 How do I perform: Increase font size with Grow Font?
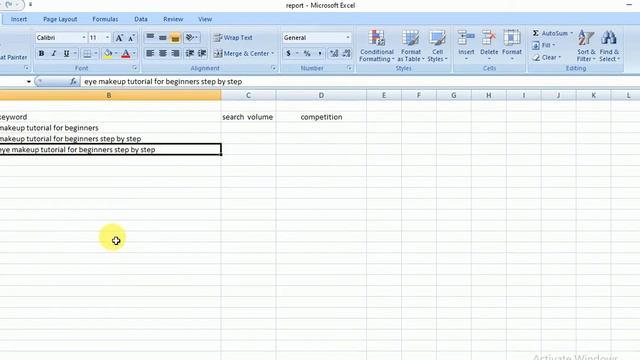tap(119, 38)
